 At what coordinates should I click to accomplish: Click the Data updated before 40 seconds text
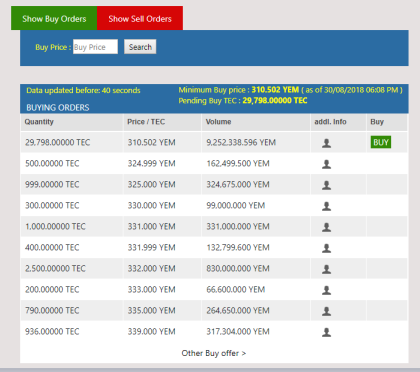point(83,90)
